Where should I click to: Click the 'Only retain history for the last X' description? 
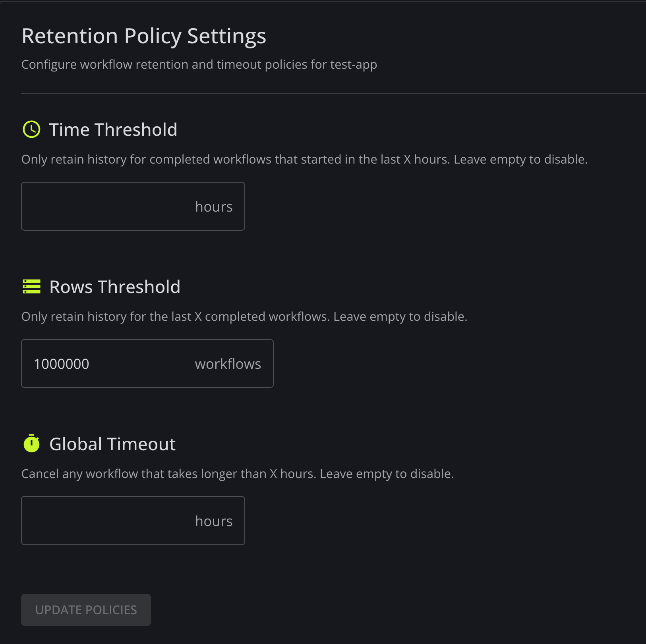click(244, 317)
